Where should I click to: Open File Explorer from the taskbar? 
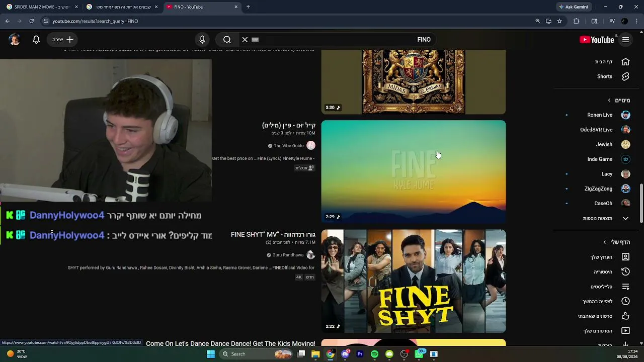(x=315, y=354)
